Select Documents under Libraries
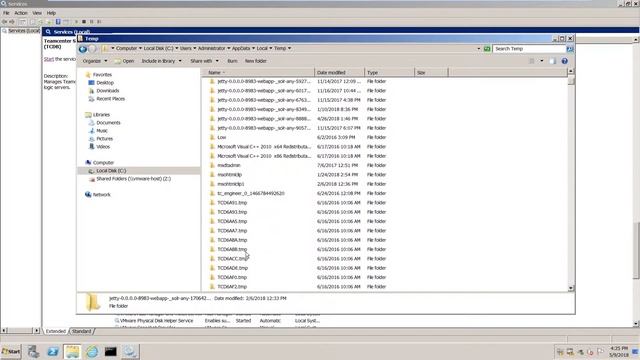Screen dimensions: 640x360 click(108, 122)
